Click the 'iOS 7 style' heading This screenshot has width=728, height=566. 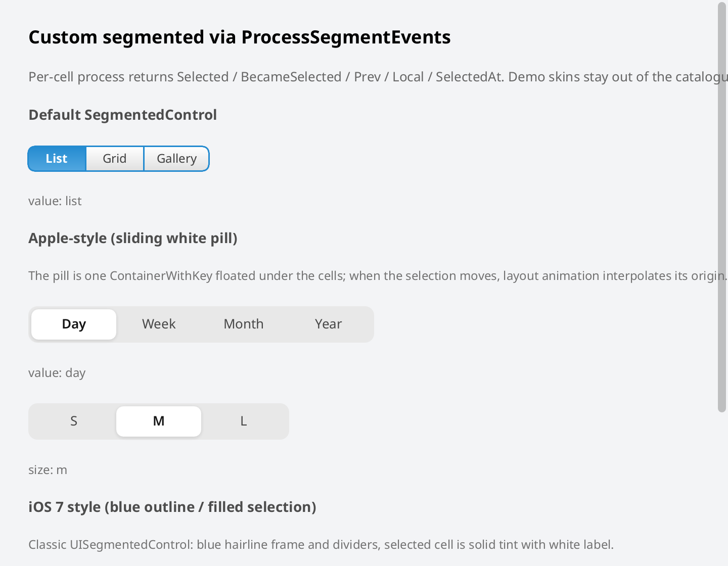click(x=172, y=507)
